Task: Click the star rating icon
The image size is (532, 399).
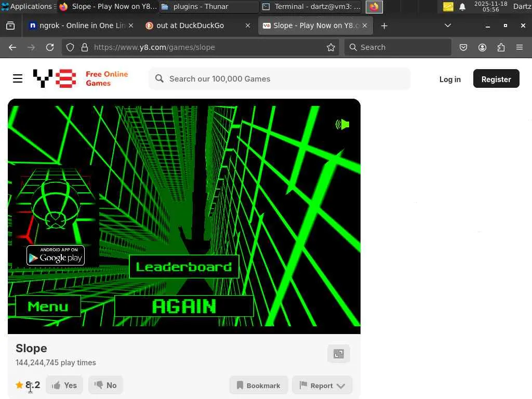Action: tap(19, 385)
